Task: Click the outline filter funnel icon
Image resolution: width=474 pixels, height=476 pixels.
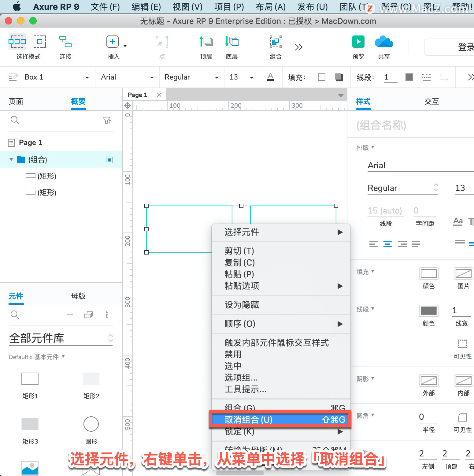Action: 107,120
